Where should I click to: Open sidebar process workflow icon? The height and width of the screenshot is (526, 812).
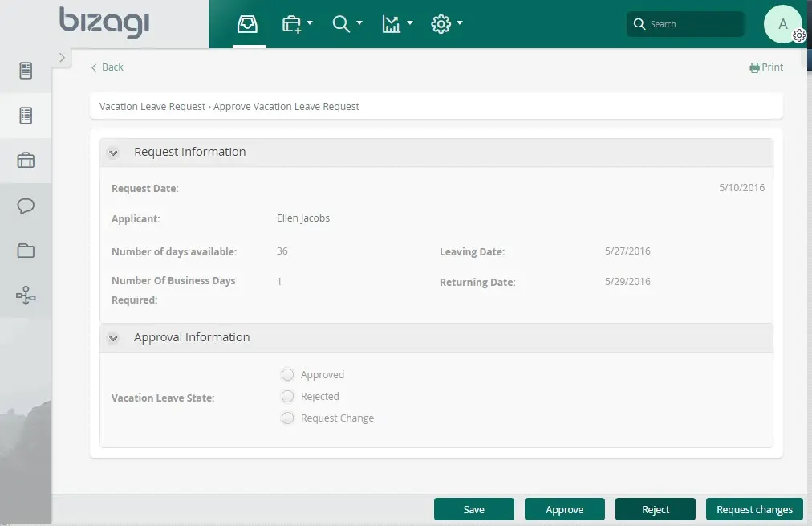tap(26, 296)
